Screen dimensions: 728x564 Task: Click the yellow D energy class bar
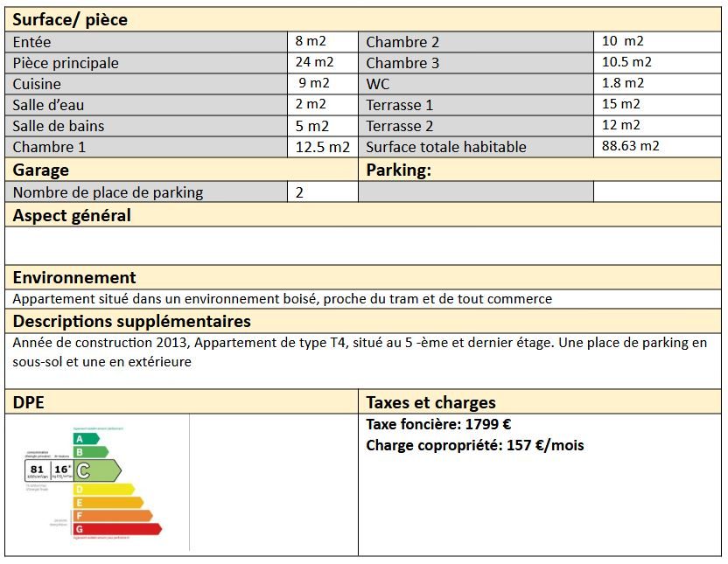104,489
